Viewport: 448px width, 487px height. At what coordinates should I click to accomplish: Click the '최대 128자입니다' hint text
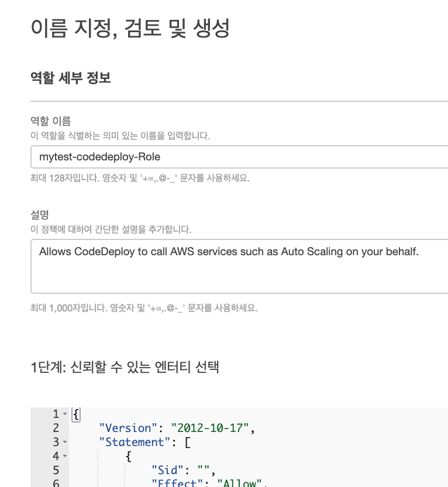[x=140, y=179]
